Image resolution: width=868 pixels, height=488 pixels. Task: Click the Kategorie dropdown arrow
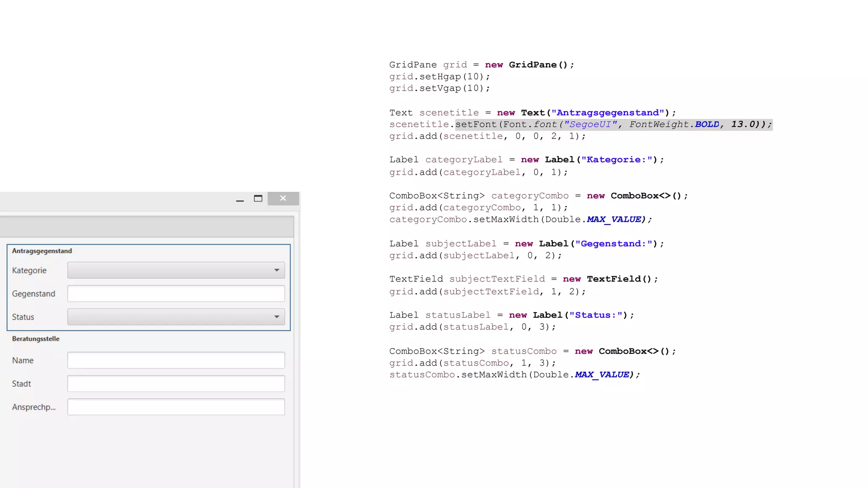click(x=277, y=270)
